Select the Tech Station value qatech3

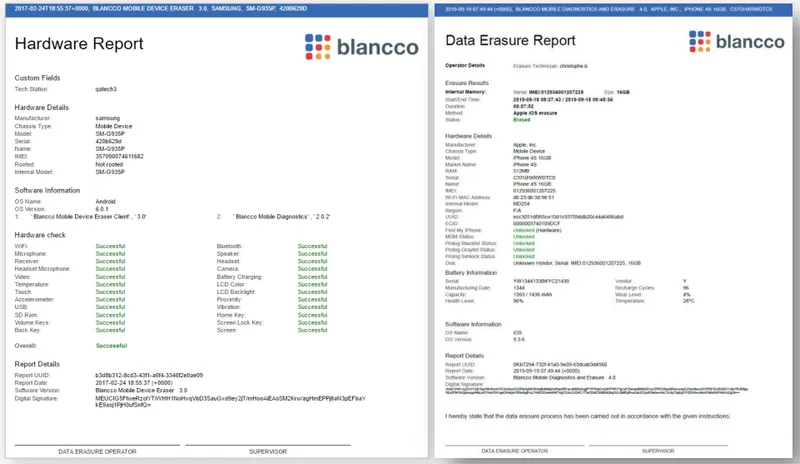point(106,89)
